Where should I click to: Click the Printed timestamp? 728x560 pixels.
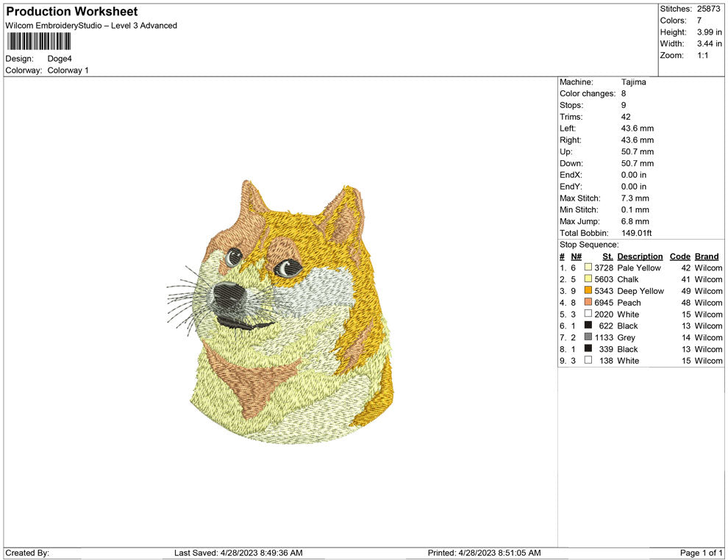click(x=484, y=553)
